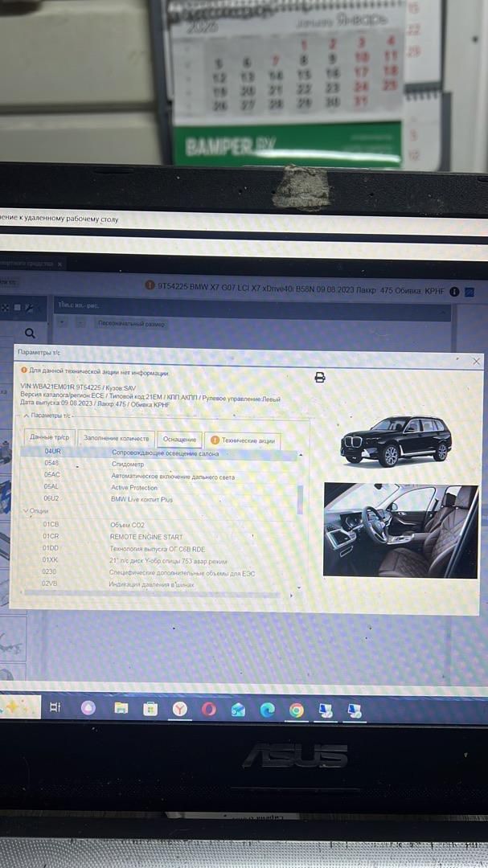Click the scroll-up arrow of options list
The image size is (488, 868).
[x=300, y=454]
